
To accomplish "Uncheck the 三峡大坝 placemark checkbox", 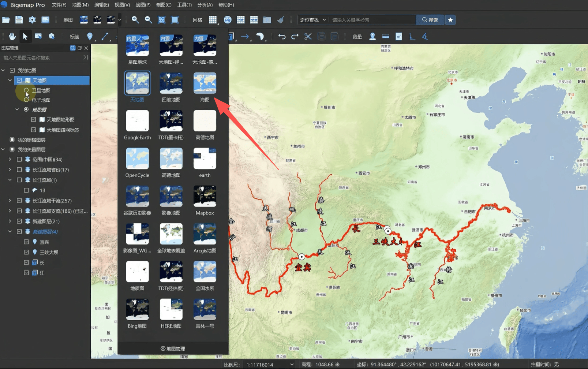I will click(26, 252).
